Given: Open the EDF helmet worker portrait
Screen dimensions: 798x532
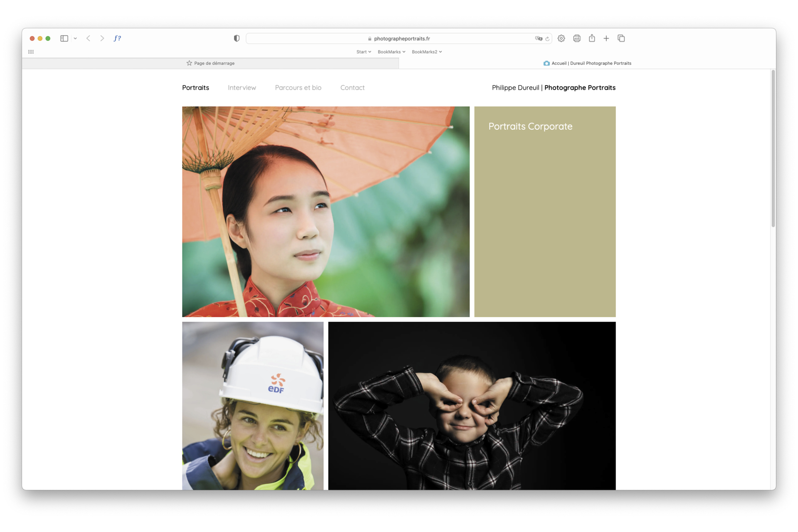Looking at the screenshot, I should pos(253,406).
